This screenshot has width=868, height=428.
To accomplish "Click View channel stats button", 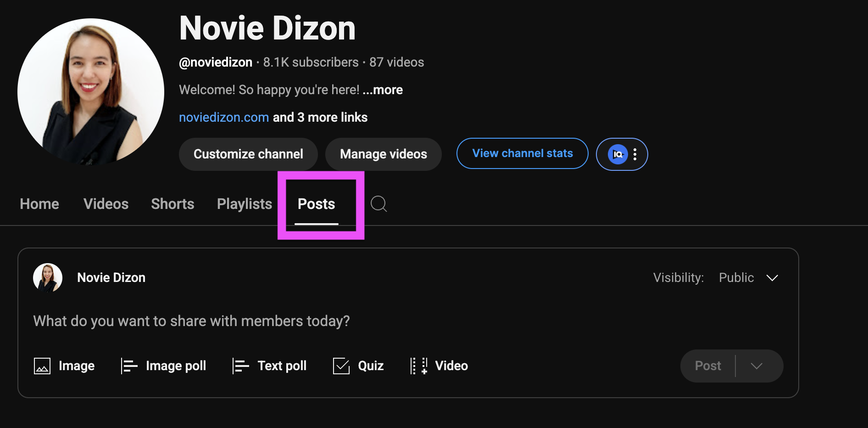I will point(523,153).
